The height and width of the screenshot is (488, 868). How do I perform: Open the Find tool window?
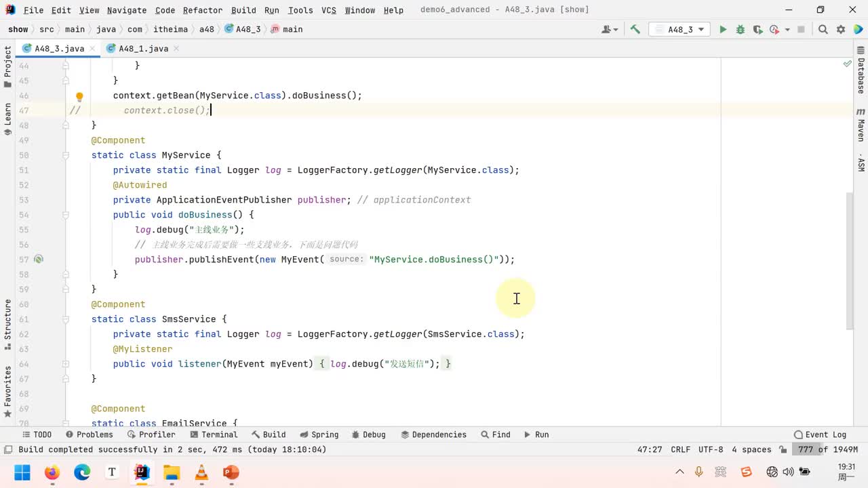click(495, 434)
